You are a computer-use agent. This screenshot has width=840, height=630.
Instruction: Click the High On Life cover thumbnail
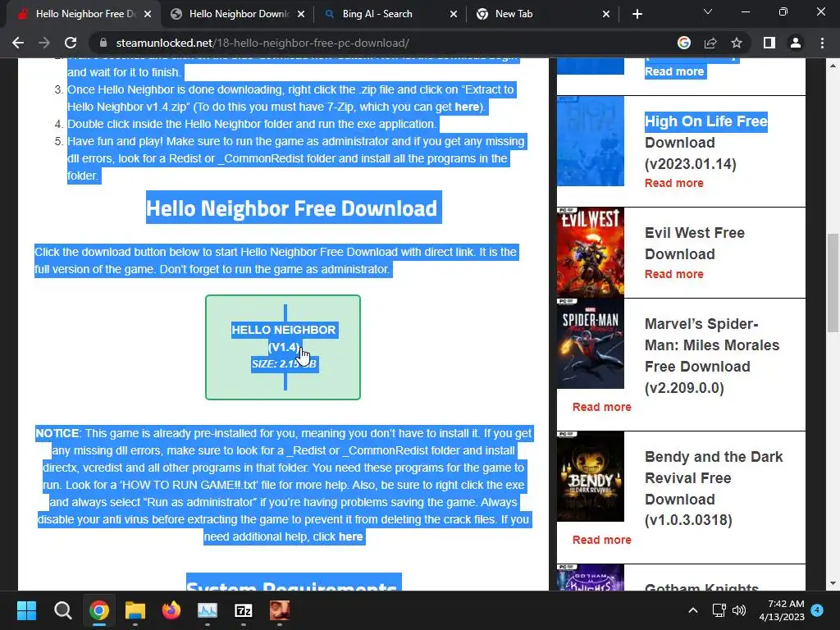[x=591, y=141]
